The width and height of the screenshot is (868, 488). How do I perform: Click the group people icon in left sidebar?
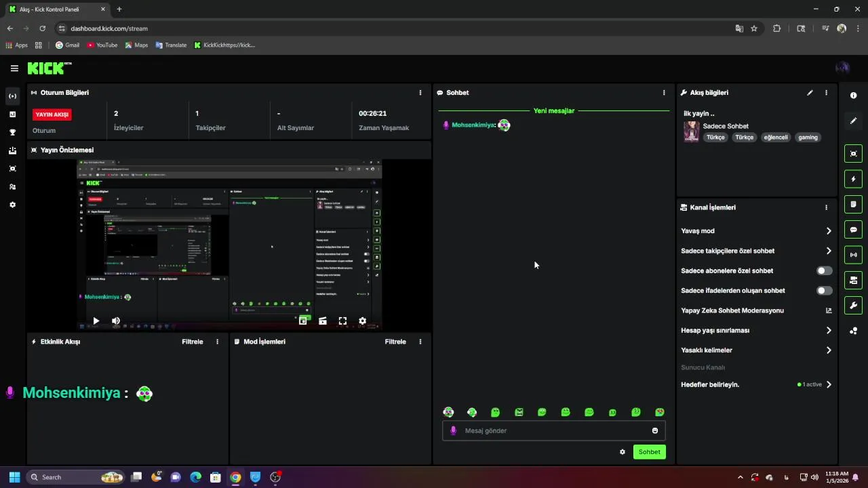(x=12, y=186)
